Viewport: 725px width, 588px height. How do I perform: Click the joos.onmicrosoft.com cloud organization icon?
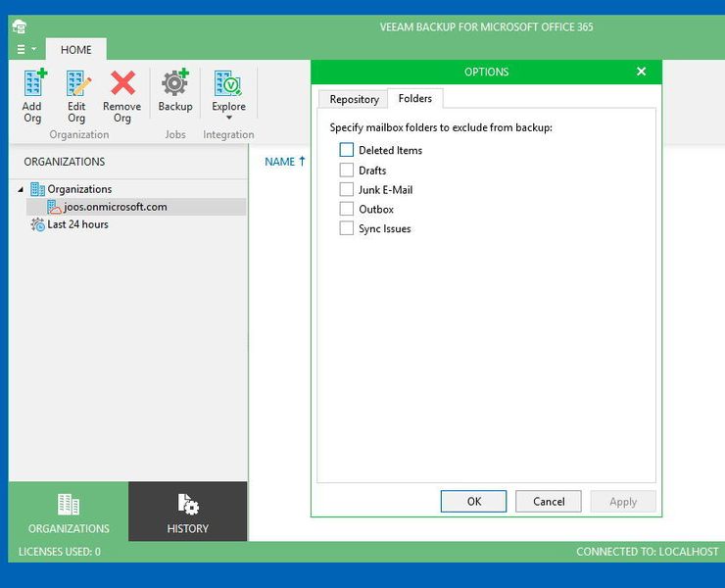tap(54, 207)
